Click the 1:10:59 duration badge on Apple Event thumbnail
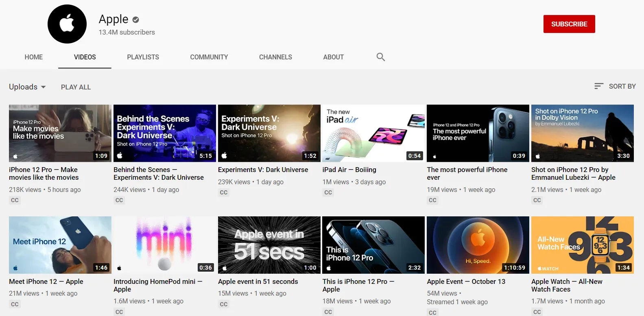644x316 pixels. click(515, 268)
